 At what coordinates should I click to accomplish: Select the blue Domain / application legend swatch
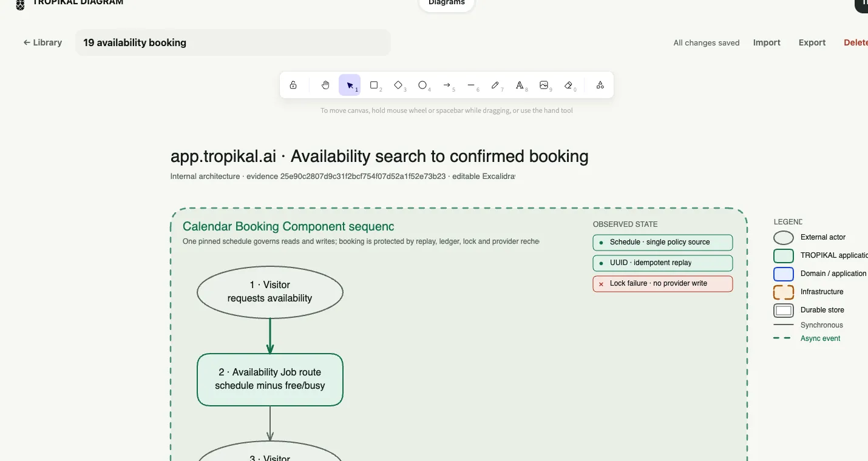pos(784,274)
